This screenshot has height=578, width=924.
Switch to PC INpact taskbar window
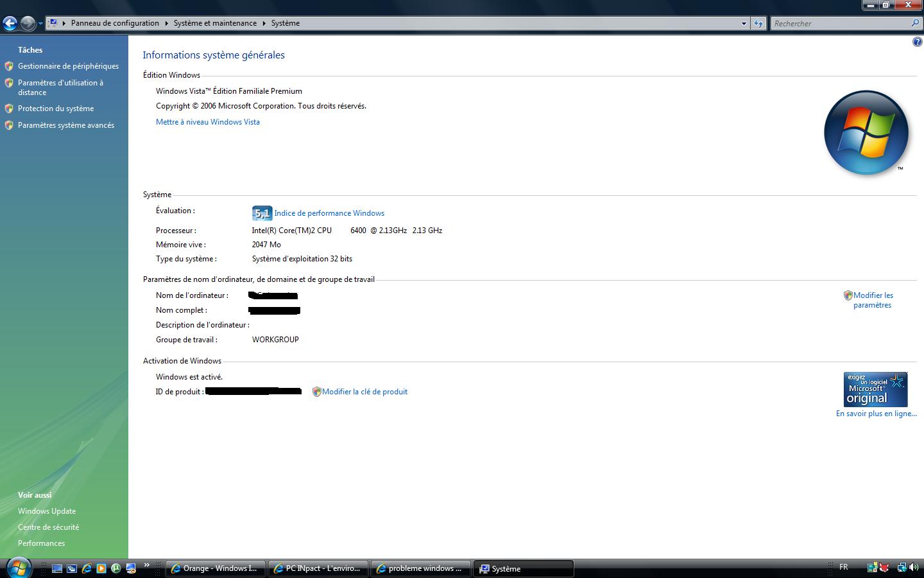[x=318, y=568]
